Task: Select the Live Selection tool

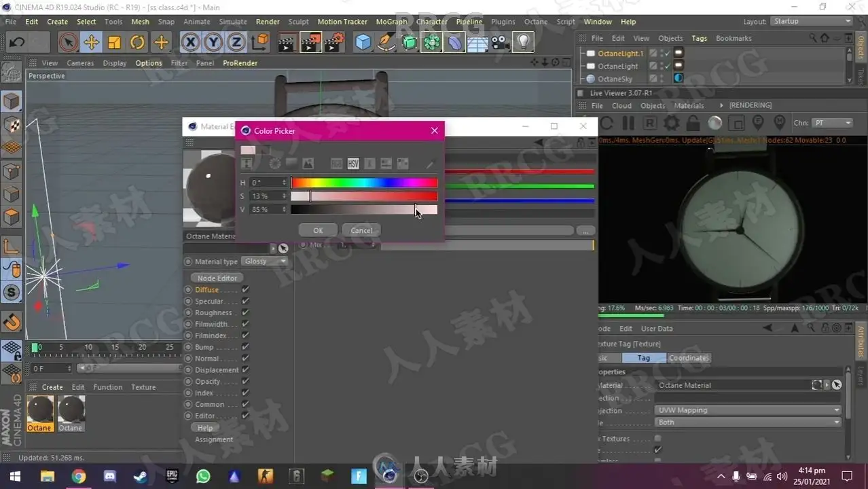Action: click(x=68, y=43)
